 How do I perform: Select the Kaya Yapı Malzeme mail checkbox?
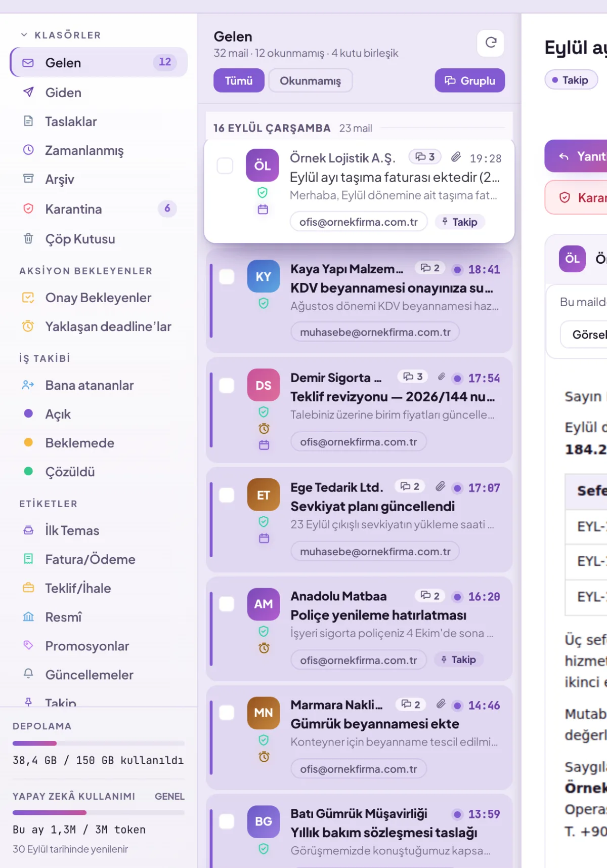[x=227, y=276]
